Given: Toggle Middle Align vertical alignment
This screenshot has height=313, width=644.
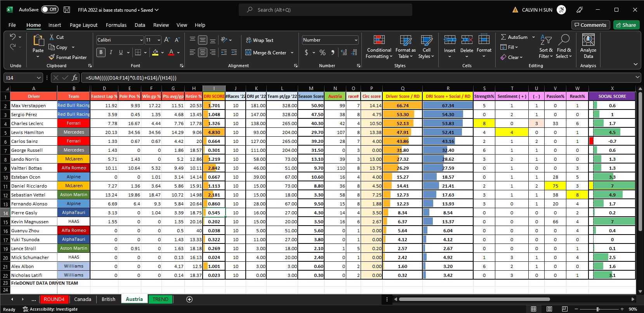Looking at the screenshot, I should click(202, 40).
